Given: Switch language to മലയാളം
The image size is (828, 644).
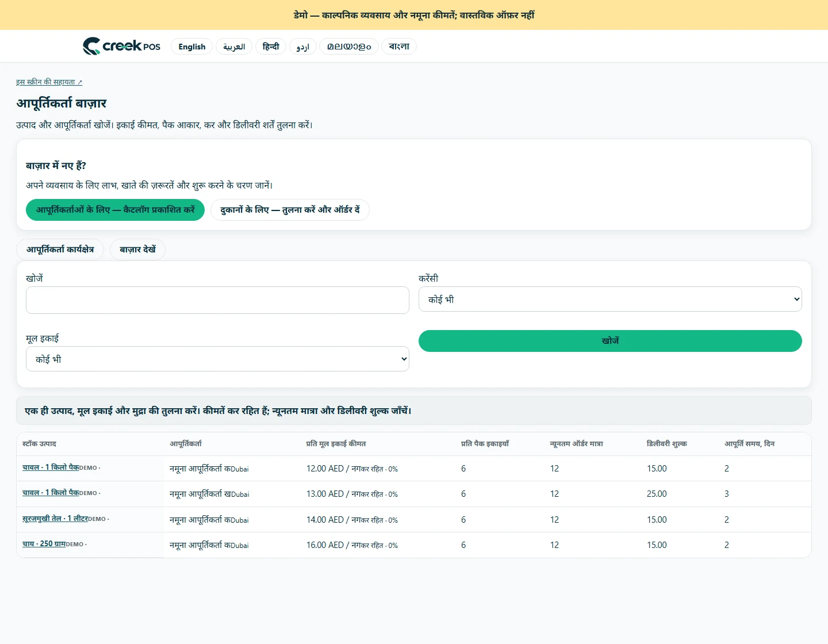Looking at the screenshot, I should [x=349, y=47].
